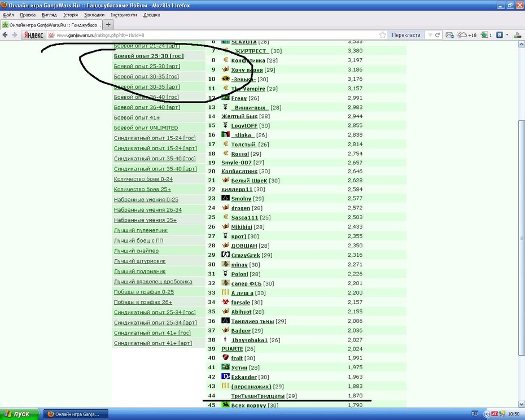Open player Желтый Бык profile
The image size is (525, 420).
click(239, 116)
